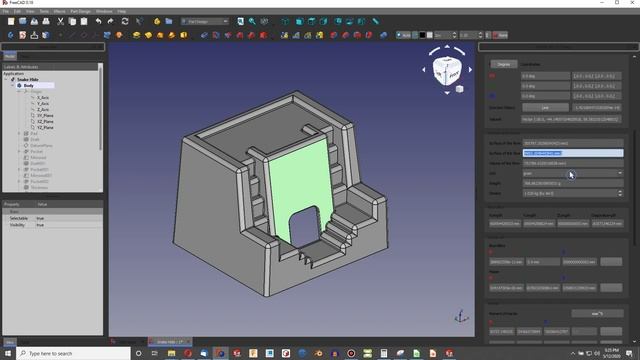This screenshot has width=640, height=360.
Task: Click the Windows Start button
Action: [x=8, y=353]
